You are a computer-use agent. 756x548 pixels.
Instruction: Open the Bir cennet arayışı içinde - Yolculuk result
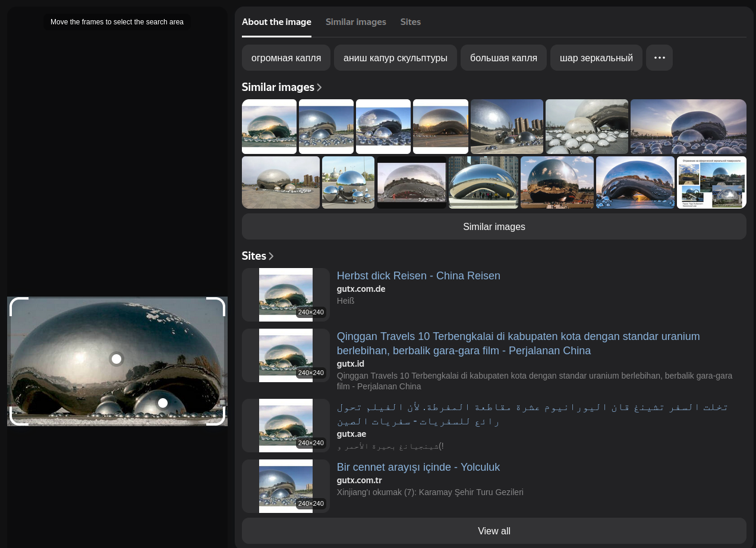[x=418, y=467]
